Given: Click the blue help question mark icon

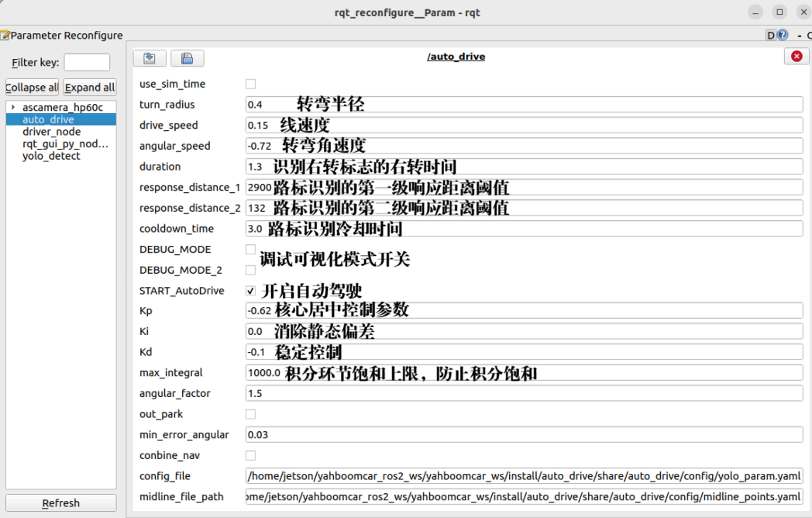Looking at the screenshot, I should (783, 35).
